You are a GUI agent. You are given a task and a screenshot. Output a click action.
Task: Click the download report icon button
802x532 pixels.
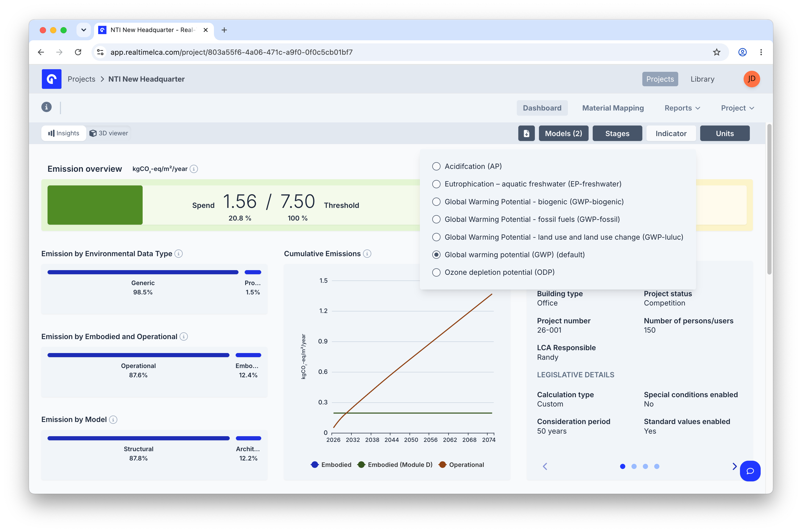coord(526,133)
